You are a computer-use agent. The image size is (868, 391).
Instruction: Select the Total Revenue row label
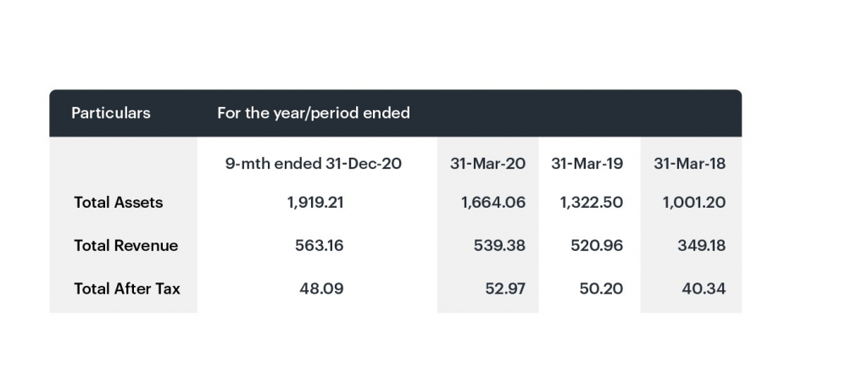126,246
